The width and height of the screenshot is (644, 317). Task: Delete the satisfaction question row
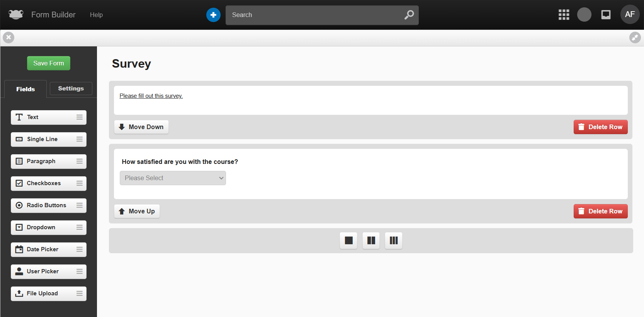(x=600, y=211)
